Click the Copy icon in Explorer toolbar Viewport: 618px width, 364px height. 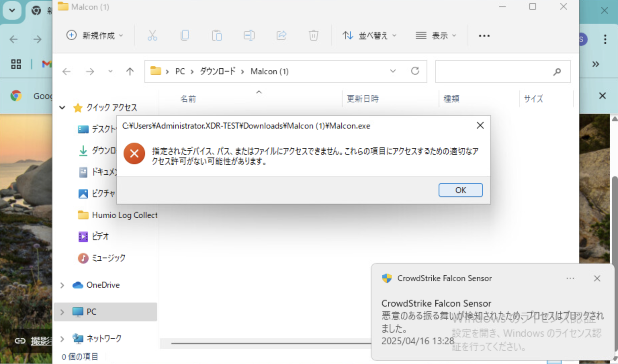click(x=185, y=35)
